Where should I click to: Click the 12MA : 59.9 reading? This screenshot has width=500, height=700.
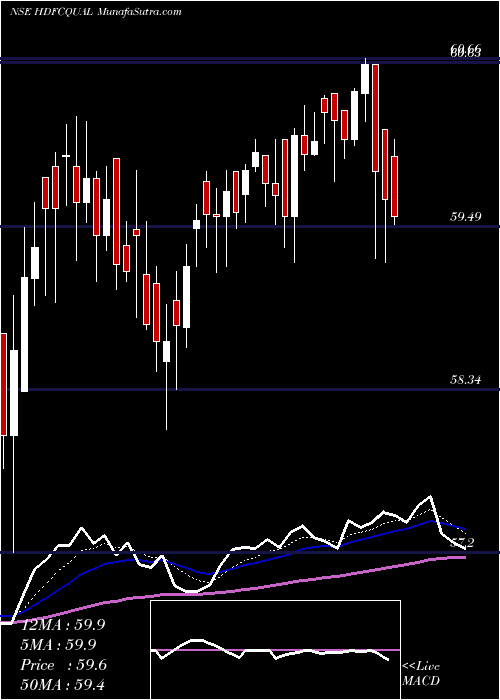(62, 625)
